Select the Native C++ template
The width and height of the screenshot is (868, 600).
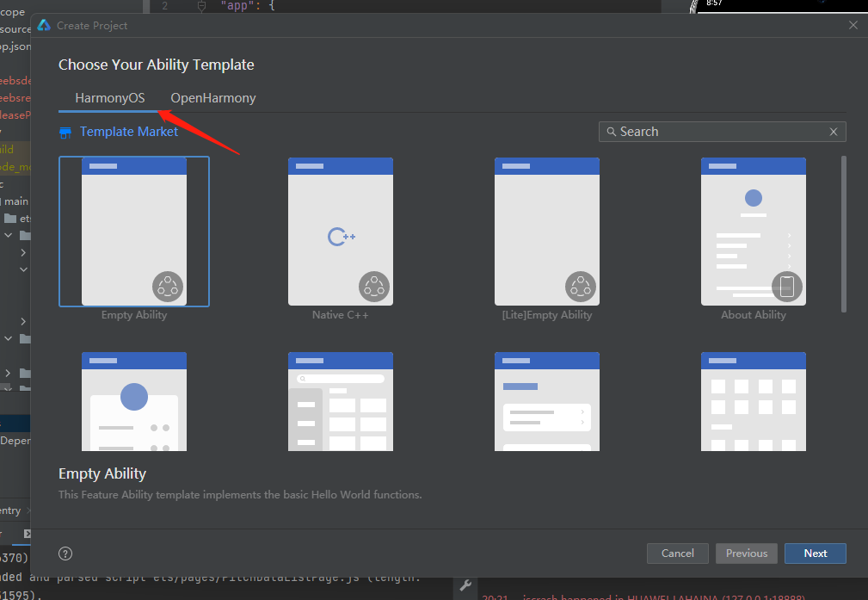click(341, 231)
